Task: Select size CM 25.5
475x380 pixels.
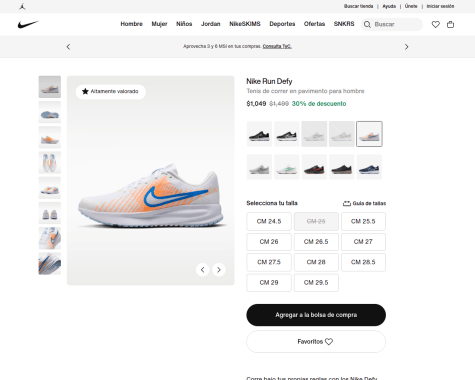Action: click(x=363, y=221)
